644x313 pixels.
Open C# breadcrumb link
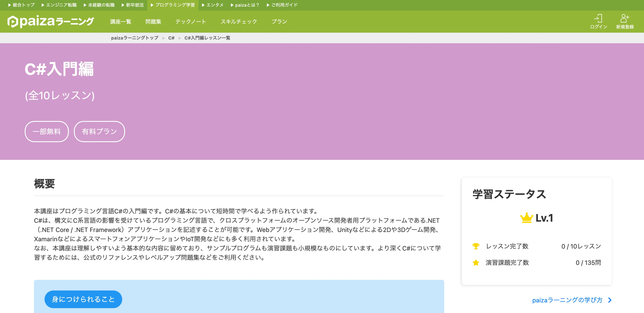pyautogui.click(x=171, y=38)
